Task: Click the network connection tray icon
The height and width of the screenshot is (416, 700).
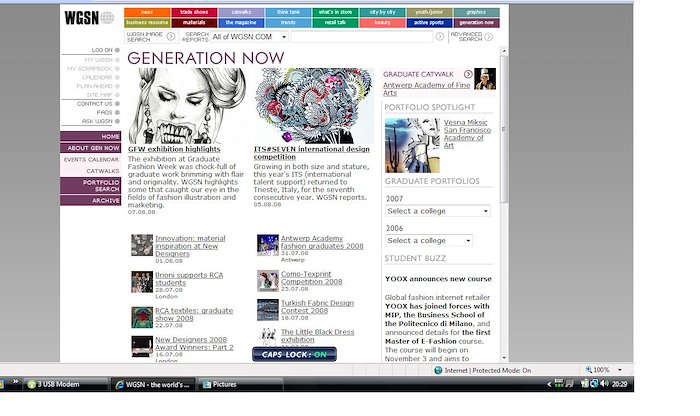Action: click(594, 383)
